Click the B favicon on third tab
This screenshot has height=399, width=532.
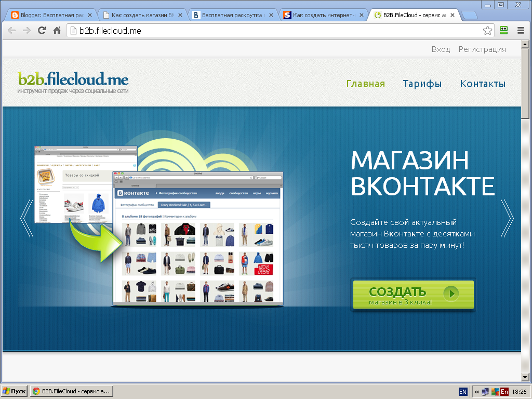(196, 15)
